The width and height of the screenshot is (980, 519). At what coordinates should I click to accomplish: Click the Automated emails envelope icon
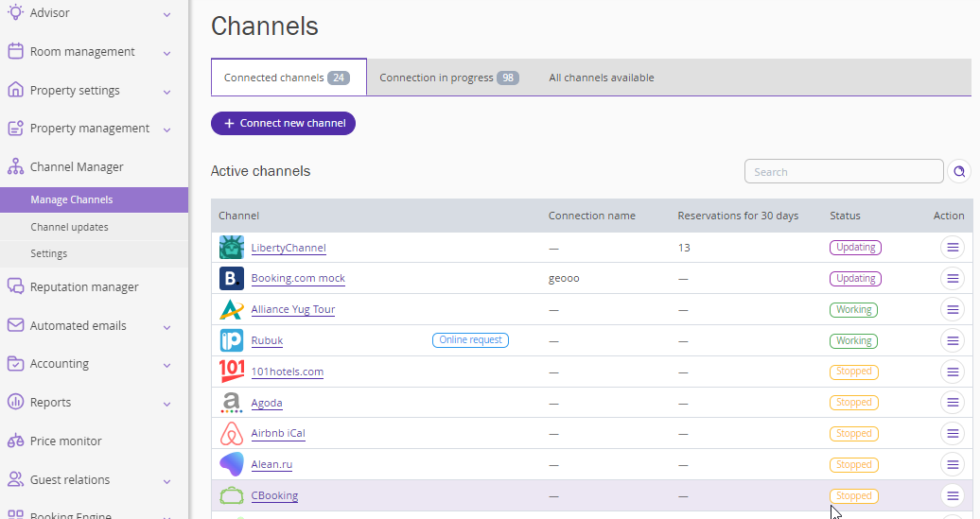point(16,325)
